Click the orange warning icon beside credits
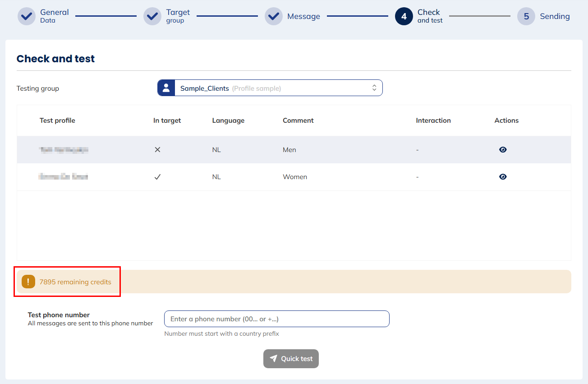 point(28,282)
